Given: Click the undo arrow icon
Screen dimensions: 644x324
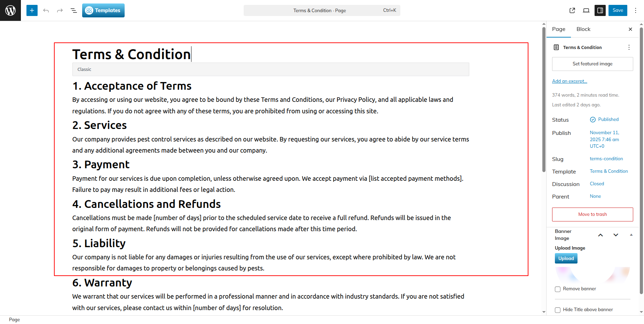Looking at the screenshot, I should click(46, 10).
